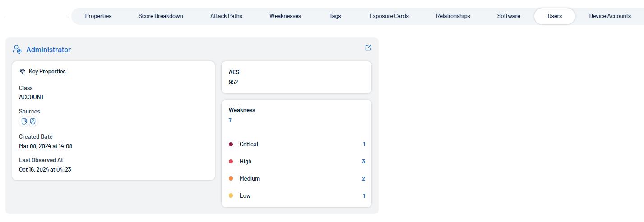Click the Medium severity label
The image size is (644, 222).
click(250, 179)
